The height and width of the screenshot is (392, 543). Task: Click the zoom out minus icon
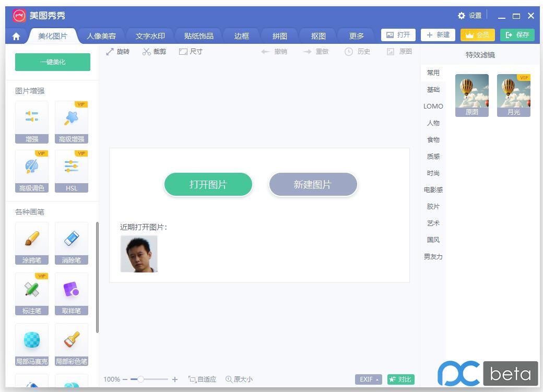coord(125,379)
